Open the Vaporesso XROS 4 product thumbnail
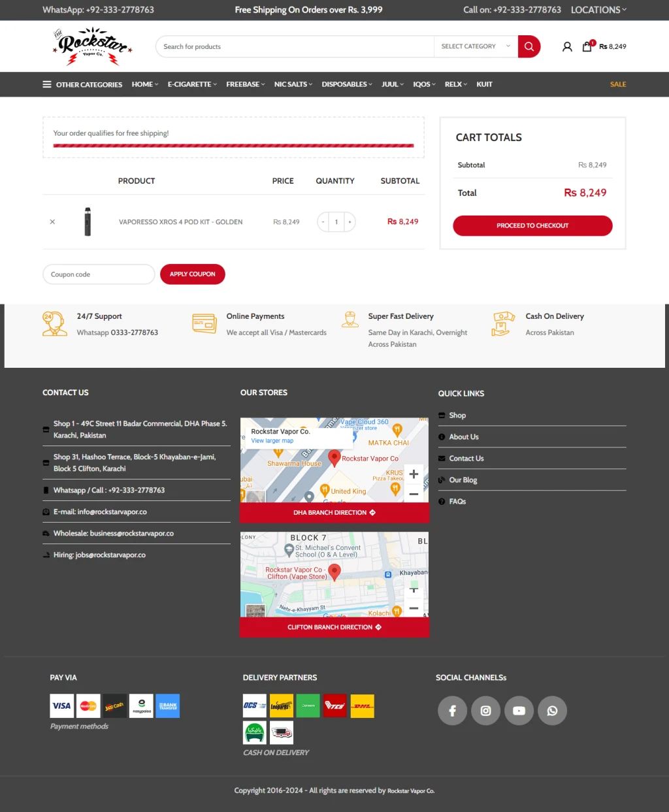 click(x=88, y=221)
